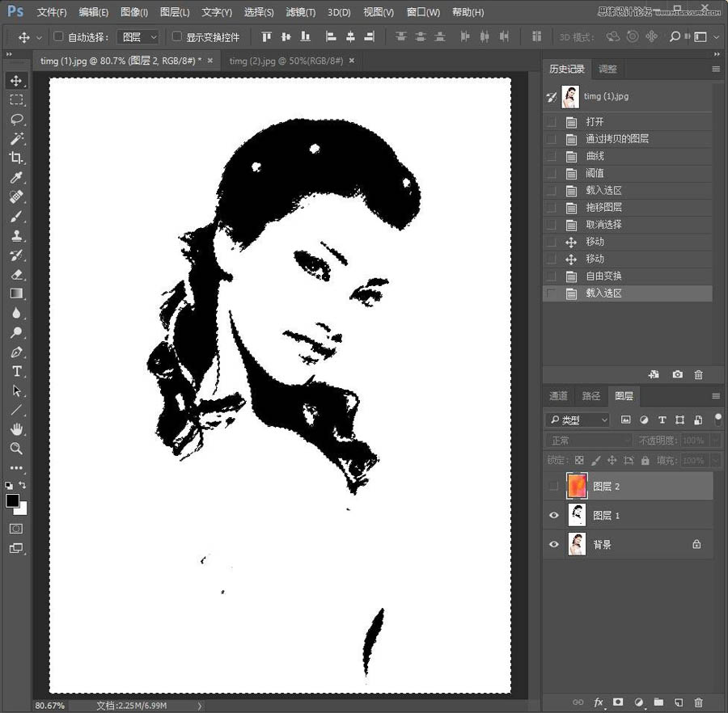Enable the 自动选择 checkbox
The height and width of the screenshot is (713, 728).
coord(58,37)
